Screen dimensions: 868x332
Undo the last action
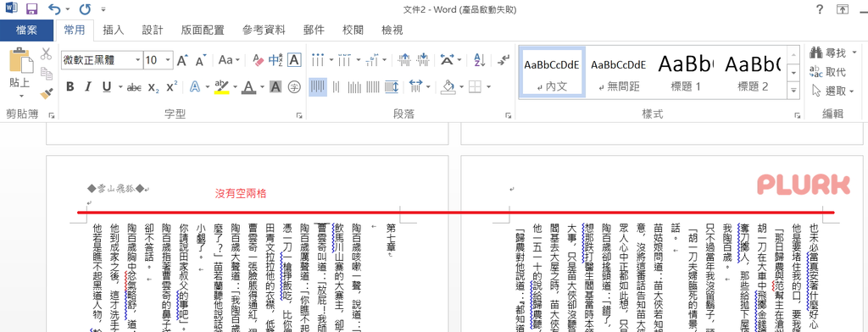tap(54, 8)
